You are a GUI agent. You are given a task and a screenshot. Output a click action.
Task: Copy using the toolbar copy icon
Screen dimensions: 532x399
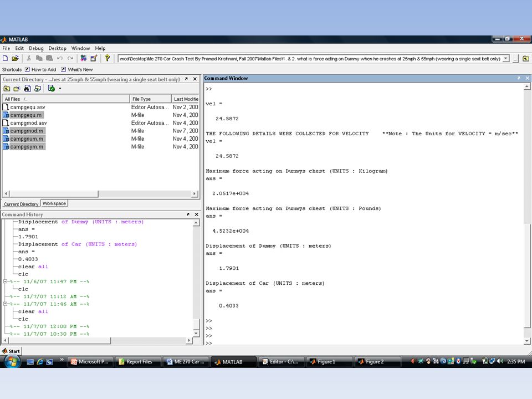(x=39, y=58)
